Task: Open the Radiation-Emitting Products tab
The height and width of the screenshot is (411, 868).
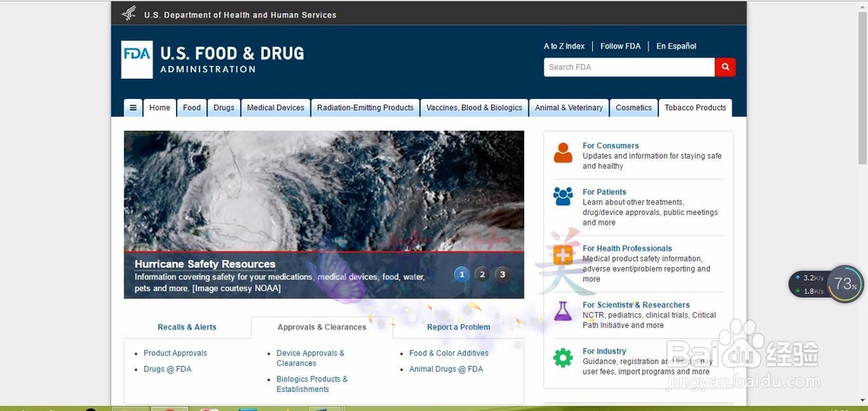Action: 365,108
